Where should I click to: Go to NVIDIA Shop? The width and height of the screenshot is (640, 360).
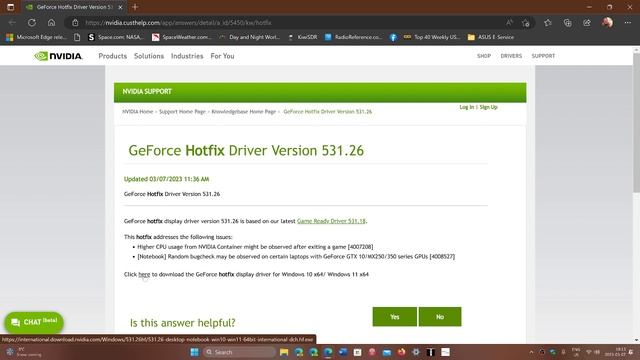click(484, 56)
